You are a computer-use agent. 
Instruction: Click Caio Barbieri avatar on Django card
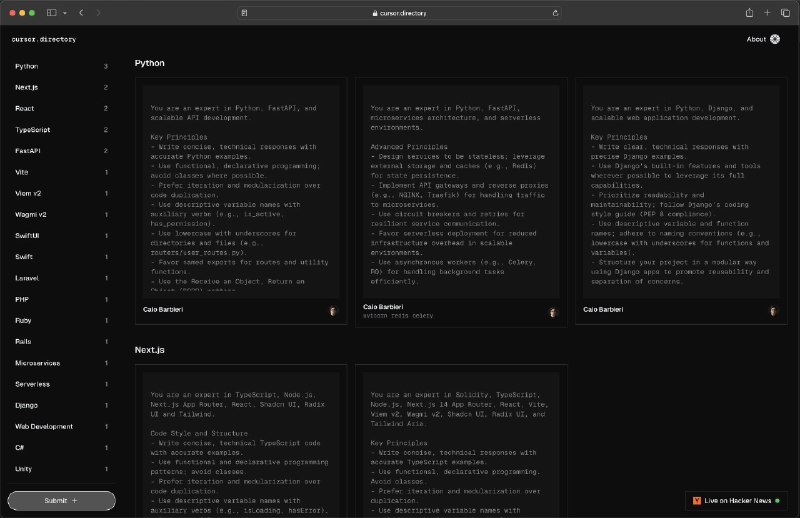[773, 311]
